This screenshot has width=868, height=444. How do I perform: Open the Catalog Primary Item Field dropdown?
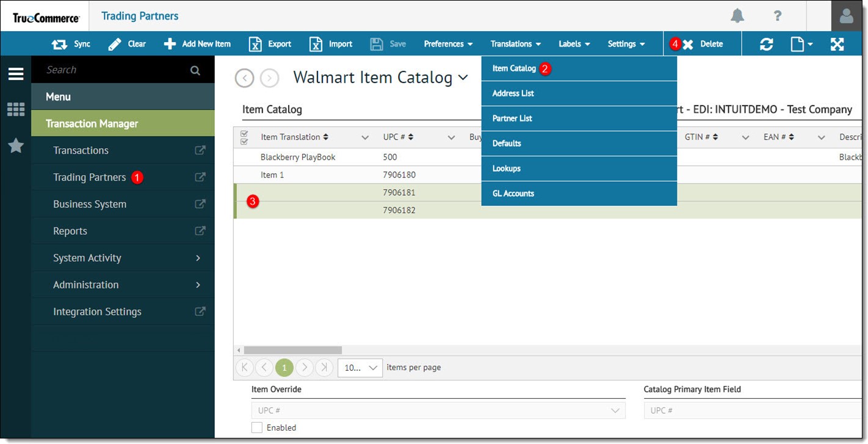click(x=752, y=410)
